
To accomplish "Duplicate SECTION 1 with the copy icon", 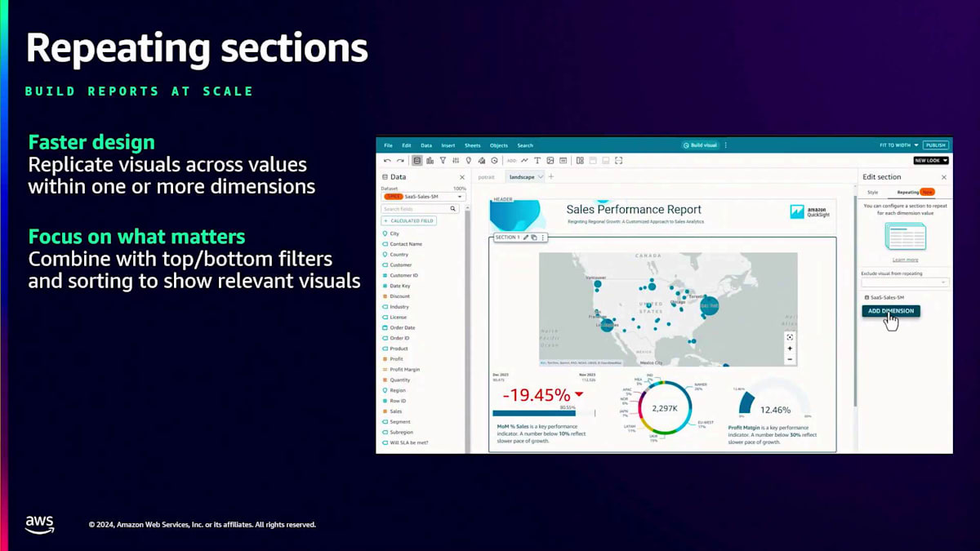I will tap(534, 238).
